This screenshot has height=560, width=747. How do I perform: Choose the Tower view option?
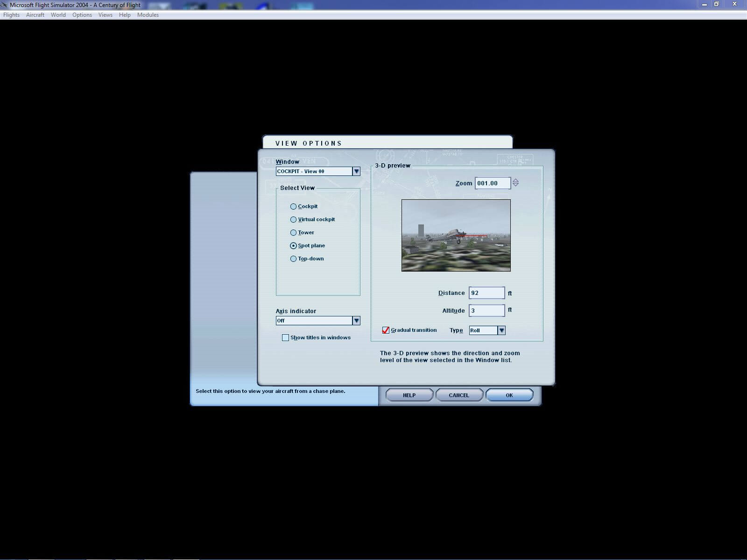tap(293, 232)
